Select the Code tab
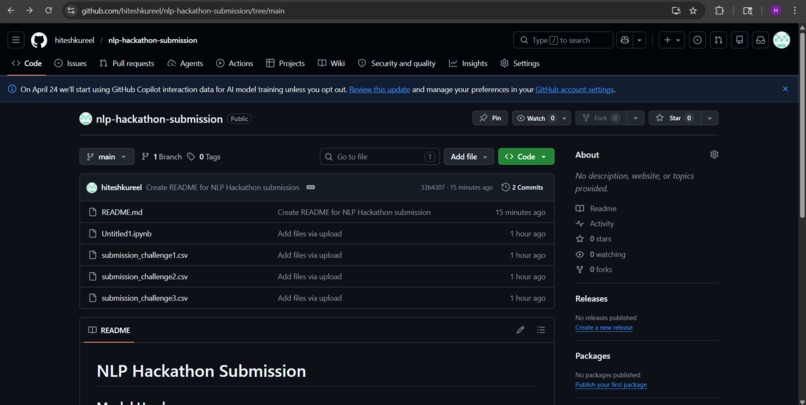This screenshot has height=405, width=806. [27, 63]
